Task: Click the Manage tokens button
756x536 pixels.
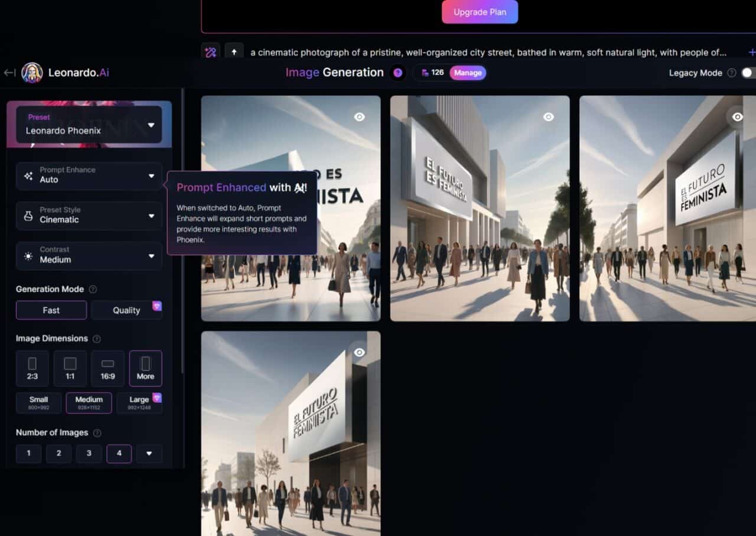Action: 468,73
